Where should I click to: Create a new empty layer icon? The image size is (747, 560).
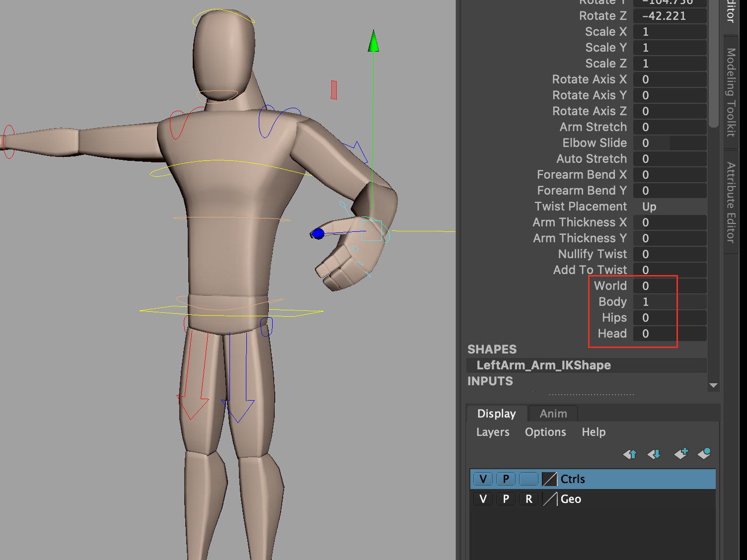click(680, 453)
